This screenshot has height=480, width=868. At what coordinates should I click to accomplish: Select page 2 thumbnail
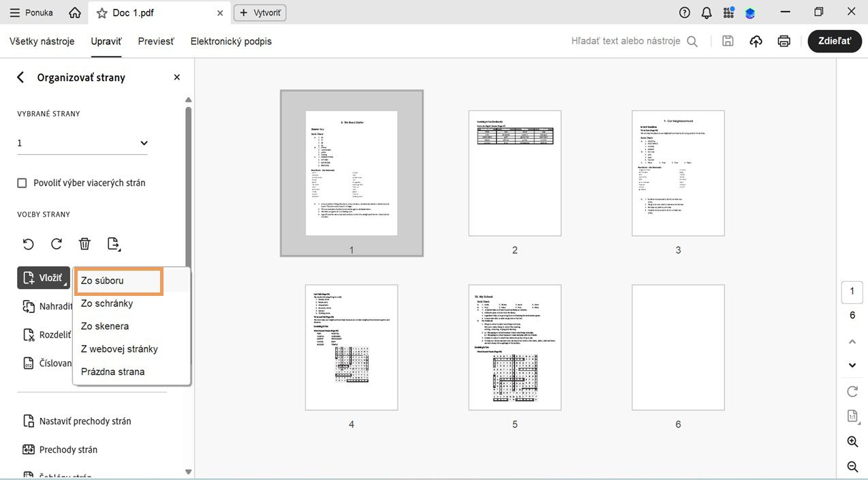tap(514, 173)
